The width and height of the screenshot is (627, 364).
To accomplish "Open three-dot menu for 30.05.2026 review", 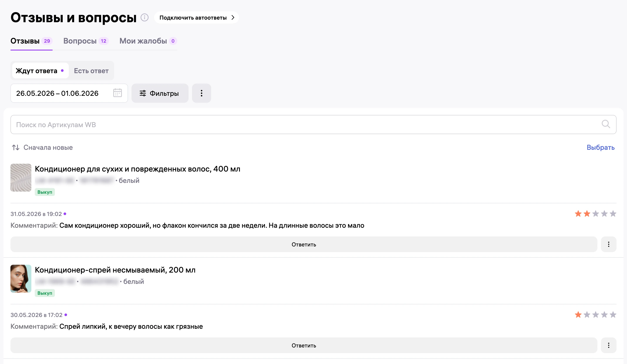I will tap(608, 345).
